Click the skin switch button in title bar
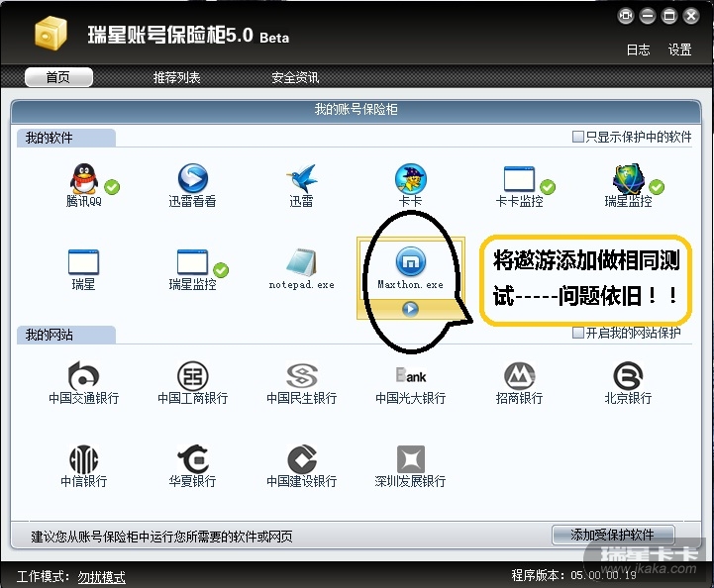This screenshot has width=714, height=588. [x=626, y=17]
